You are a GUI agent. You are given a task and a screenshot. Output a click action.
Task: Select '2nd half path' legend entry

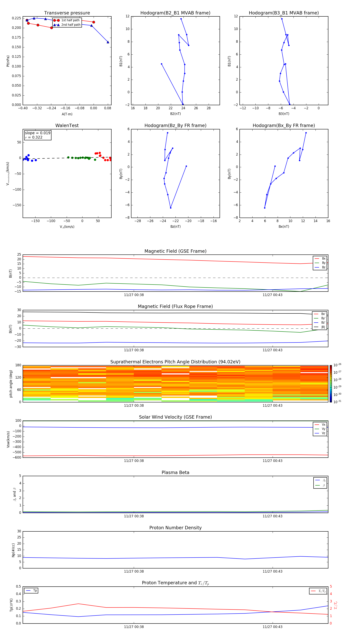click(x=67, y=25)
